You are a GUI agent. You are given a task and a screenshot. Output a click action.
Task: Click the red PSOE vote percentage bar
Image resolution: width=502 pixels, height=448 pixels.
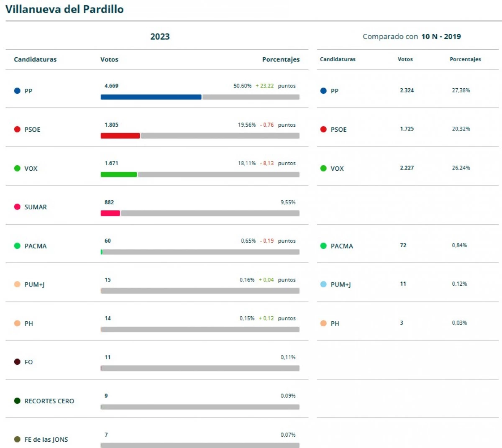(120, 136)
